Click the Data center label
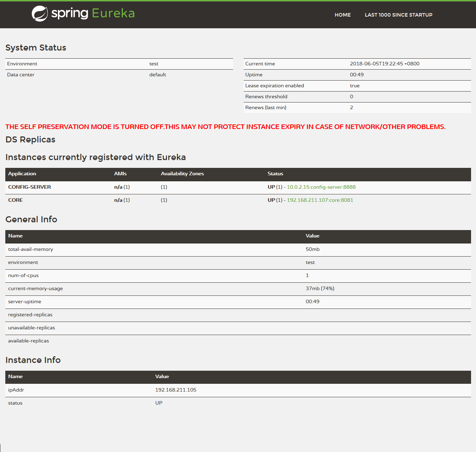This screenshot has width=476, height=452. pos(20,75)
